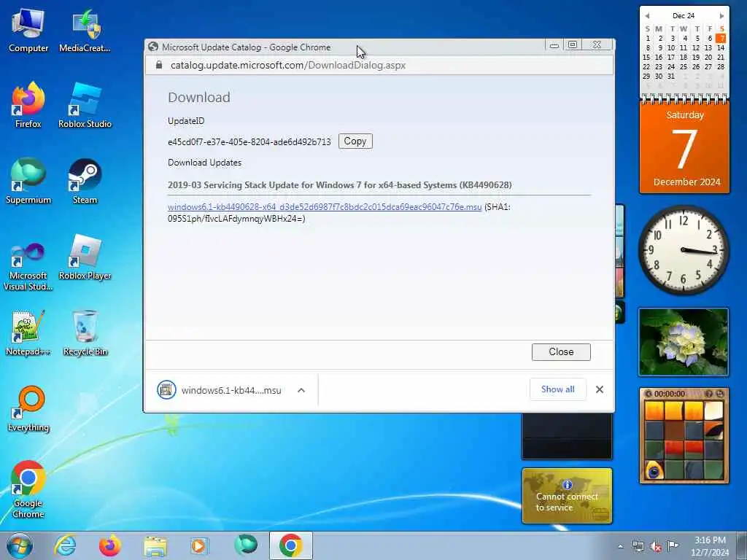Screen dimensions: 747x560
Task: Show hidden tray icons arrow
Action: click(x=620, y=547)
